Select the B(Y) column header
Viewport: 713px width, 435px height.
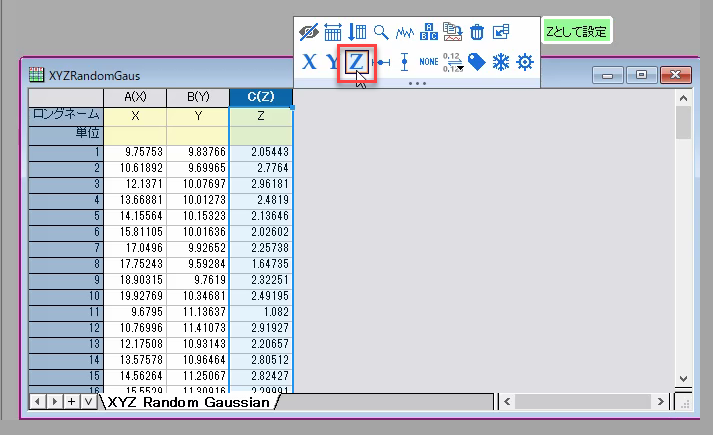[198, 97]
